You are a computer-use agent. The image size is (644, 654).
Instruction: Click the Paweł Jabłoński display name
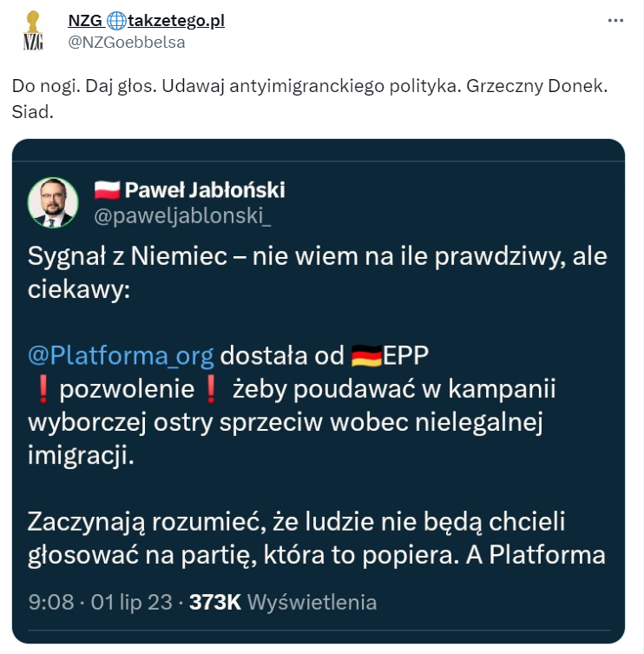pos(205,190)
